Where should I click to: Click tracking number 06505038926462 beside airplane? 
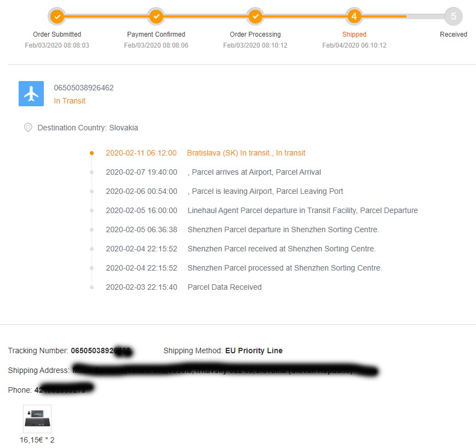pyautogui.click(x=84, y=88)
